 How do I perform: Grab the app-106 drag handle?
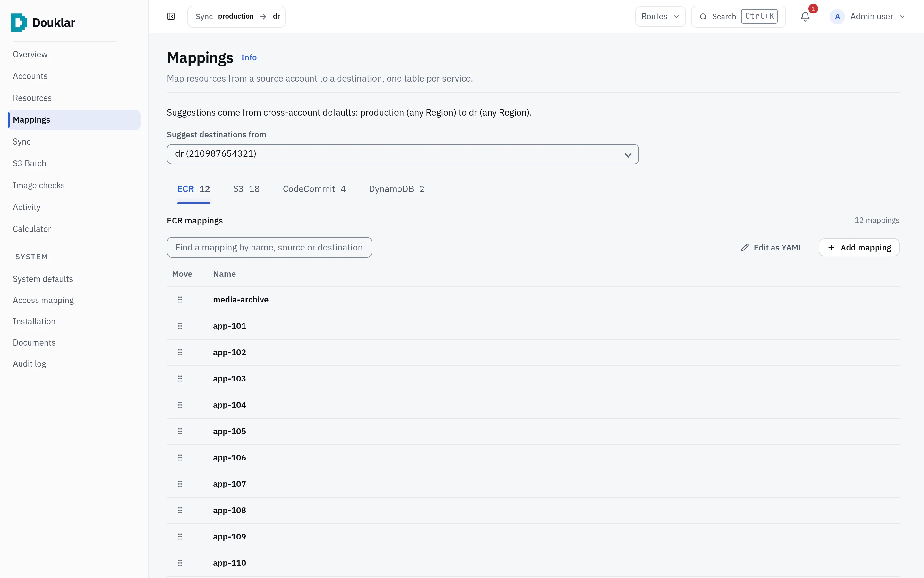(x=180, y=458)
